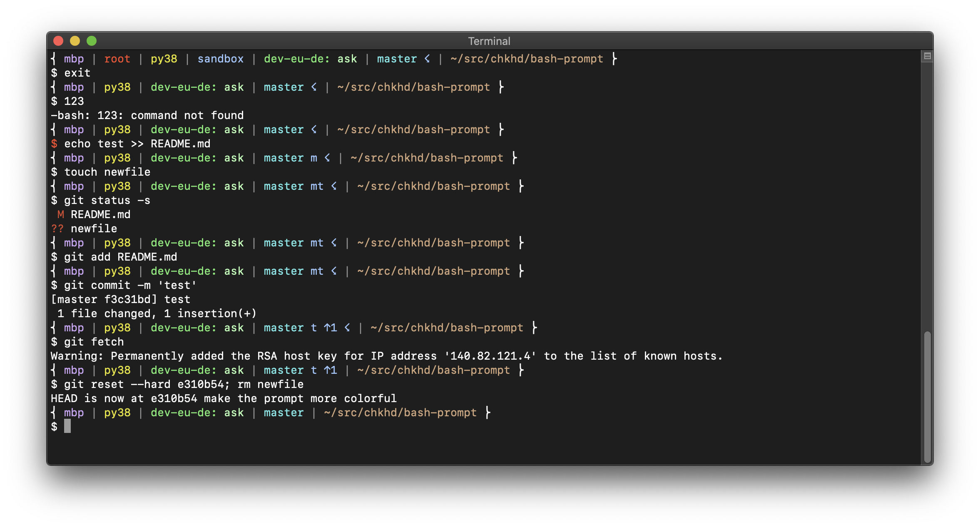This screenshot has height=527, width=980.
Task: Click the block cursor at the last prompt
Action: [67, 426]
